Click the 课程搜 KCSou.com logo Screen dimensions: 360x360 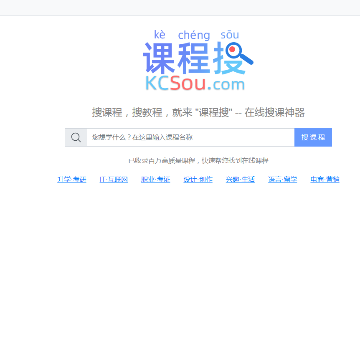198,61
